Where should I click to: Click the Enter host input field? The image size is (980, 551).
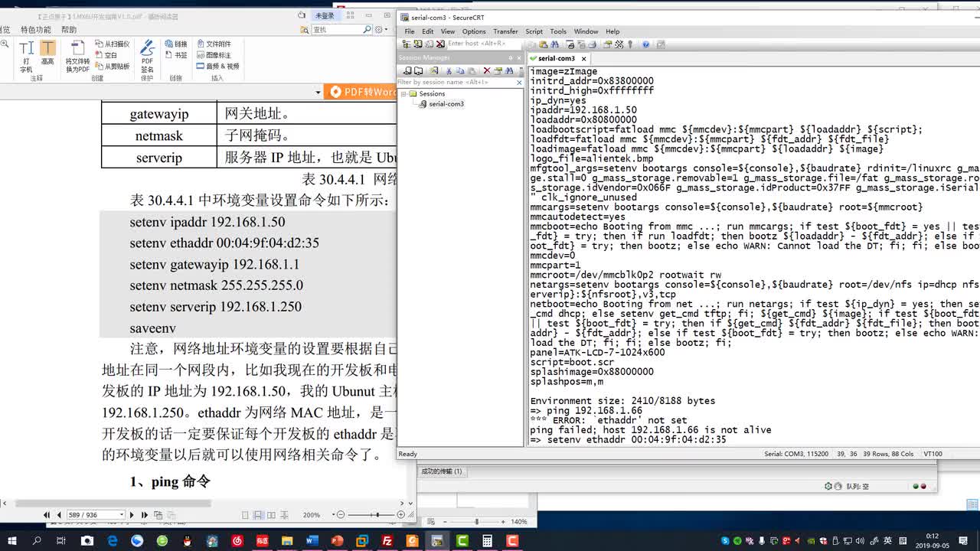click(483, 44)
